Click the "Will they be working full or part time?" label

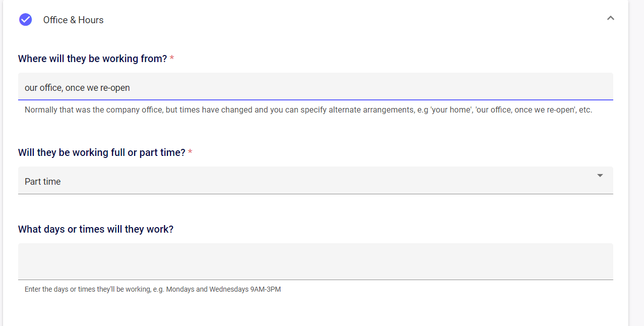[x=101, y=152]
